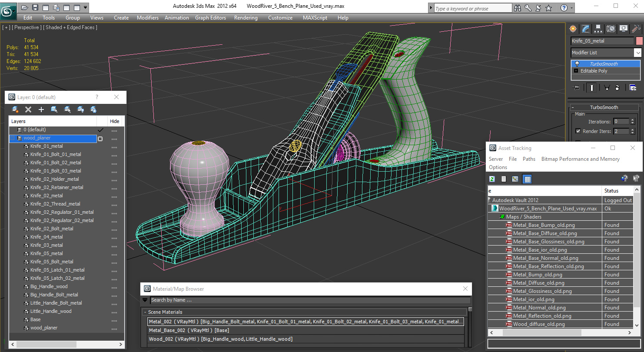
Task: Open the Modifier List dropdown
Action: [637, 53]
